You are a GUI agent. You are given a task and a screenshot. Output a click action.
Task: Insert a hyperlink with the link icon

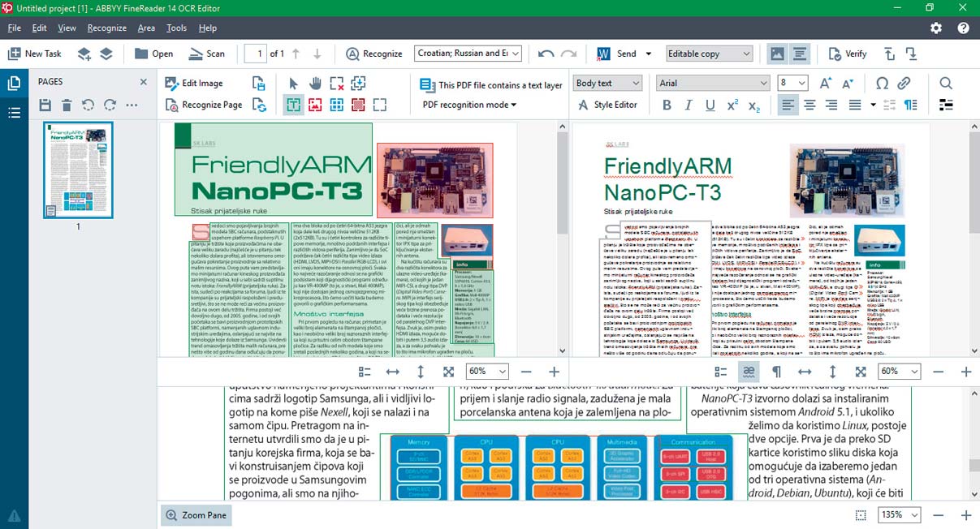coord(904,83)
